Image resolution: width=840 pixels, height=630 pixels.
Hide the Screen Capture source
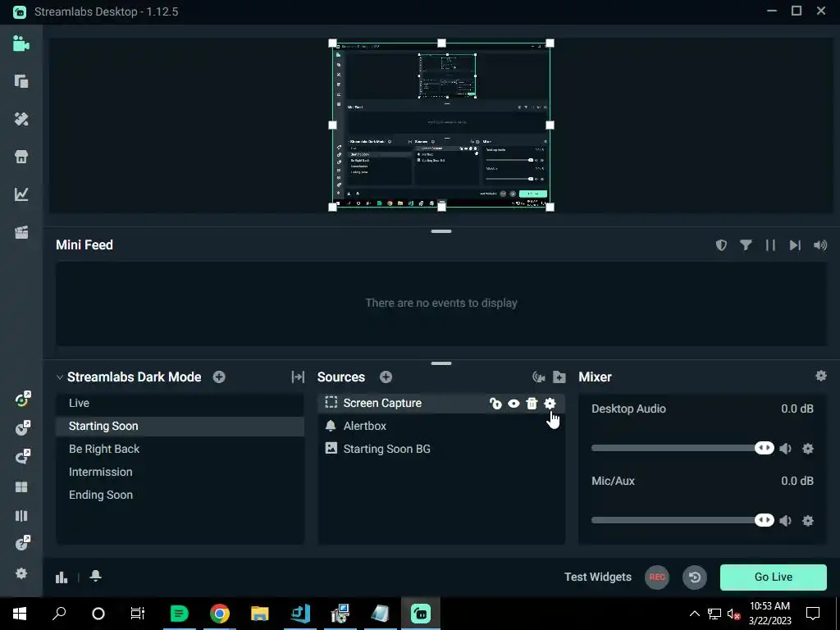514,404
